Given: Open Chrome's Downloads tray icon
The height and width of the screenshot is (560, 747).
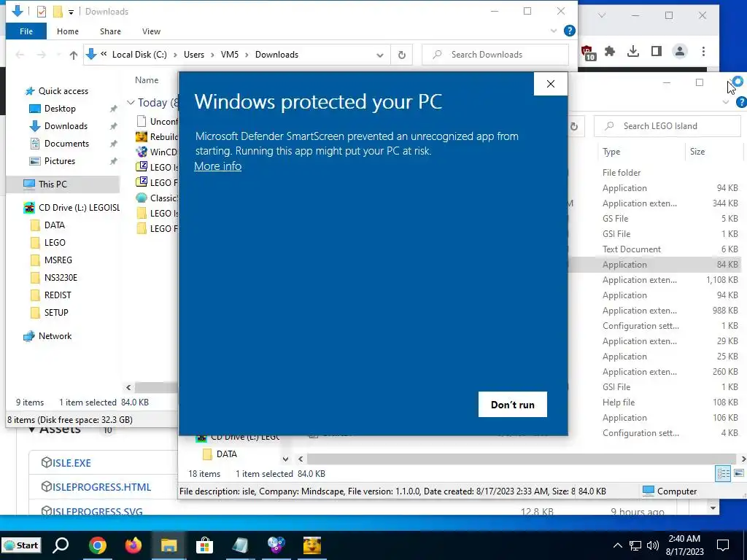Looking at the screenshot, I should pyautogui.click(x=633, y=52).
